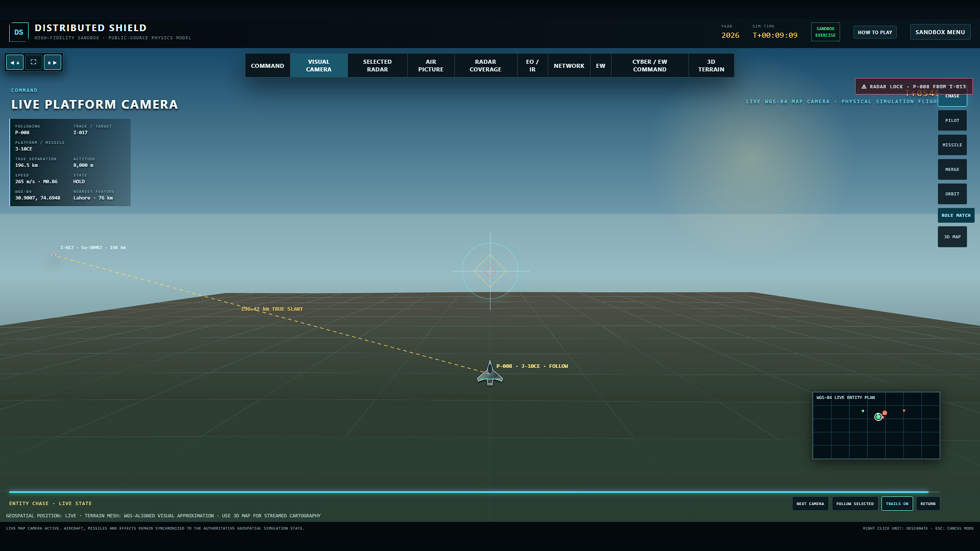This screenshot has height=551, width=980.
Task: Select Orbit camera mode
Action: click(952, 194)
